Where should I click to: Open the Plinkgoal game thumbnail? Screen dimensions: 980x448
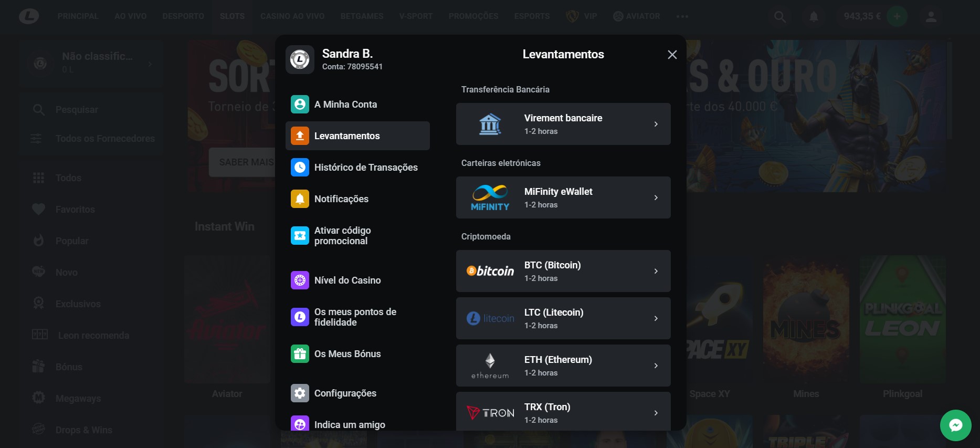pyautogui.click(x=902, y=319)
